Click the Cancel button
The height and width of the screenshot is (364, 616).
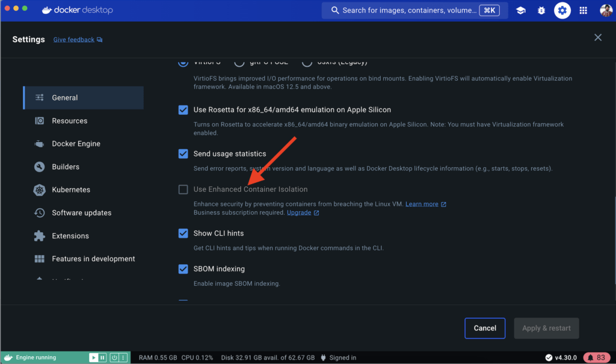pyautogui.click(x=485, y=329)
